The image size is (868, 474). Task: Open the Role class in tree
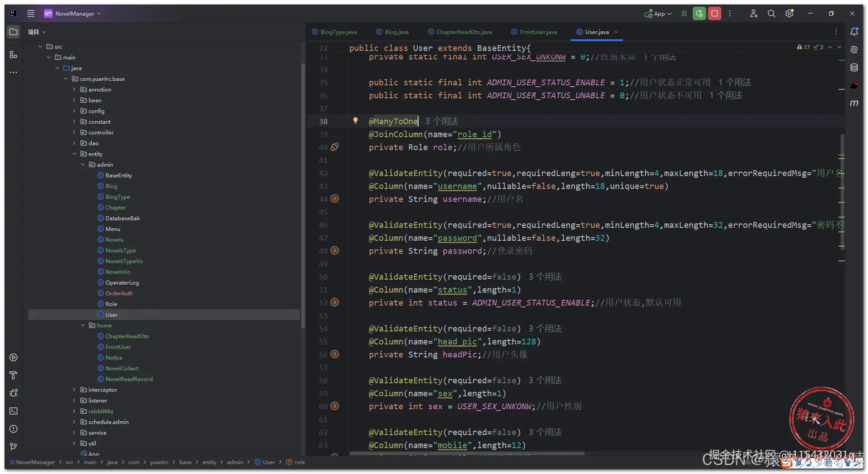(x=111, y=304)
